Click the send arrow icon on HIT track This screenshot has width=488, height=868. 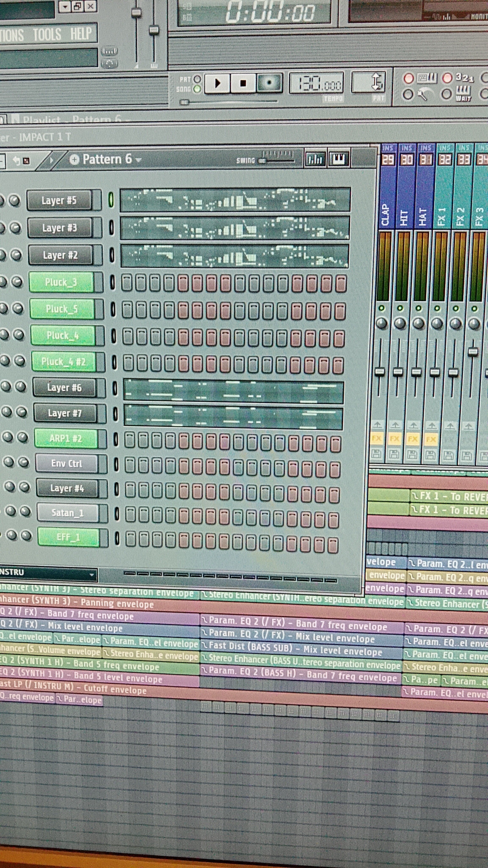point(395,425)
